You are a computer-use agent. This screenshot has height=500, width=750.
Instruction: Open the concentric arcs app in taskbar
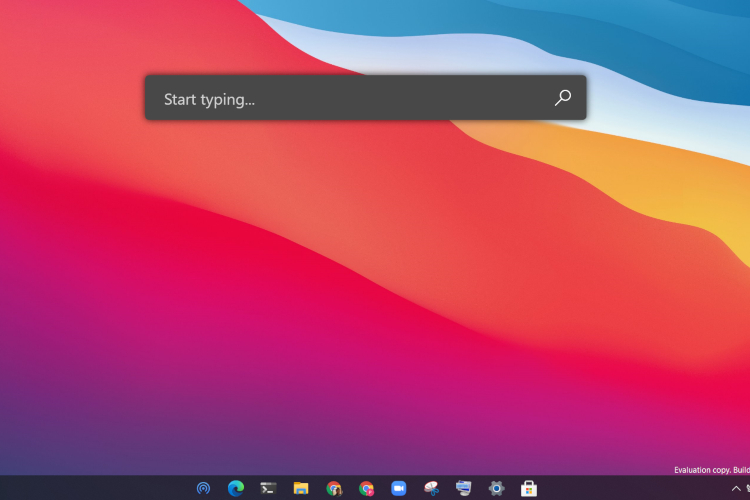click(x=203, y=489)
